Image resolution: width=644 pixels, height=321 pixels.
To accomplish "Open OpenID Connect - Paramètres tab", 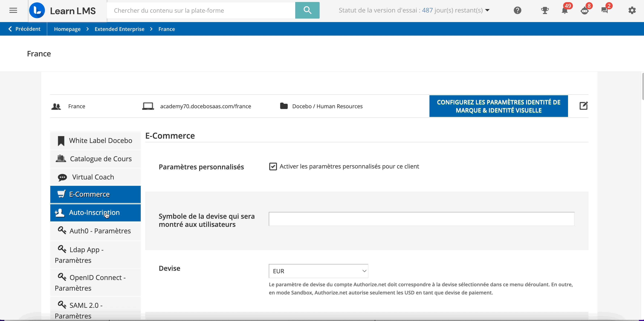I will point(95,283).
